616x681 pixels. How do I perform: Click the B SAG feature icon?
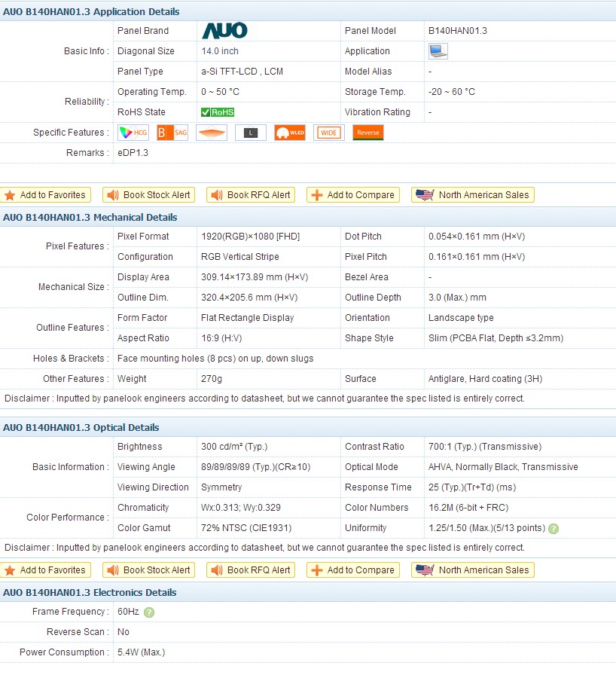pos(172,133)
